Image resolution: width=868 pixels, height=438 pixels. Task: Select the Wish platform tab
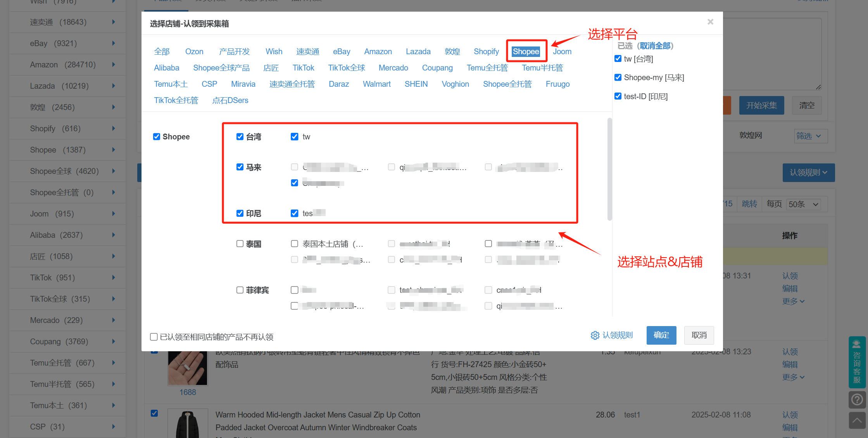tap(274, 52)
